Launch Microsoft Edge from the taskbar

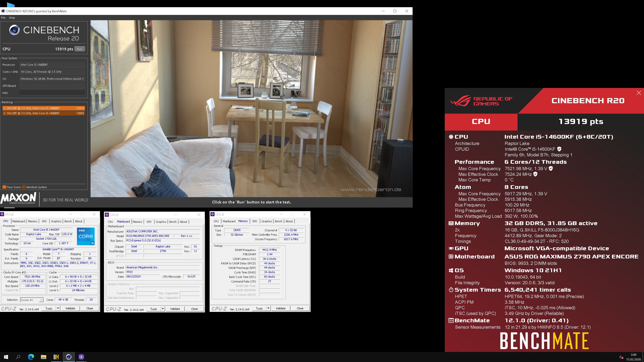point(31,357)
